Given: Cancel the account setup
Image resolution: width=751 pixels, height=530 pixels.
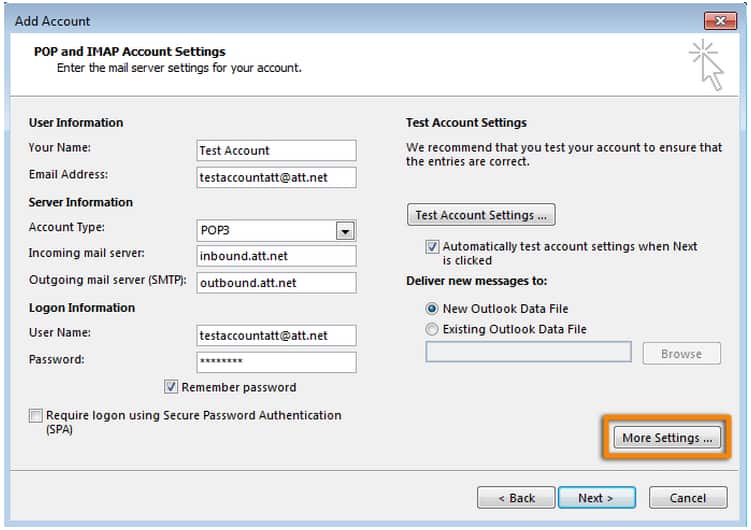Looking at the screenshot, I should point(687,498).
